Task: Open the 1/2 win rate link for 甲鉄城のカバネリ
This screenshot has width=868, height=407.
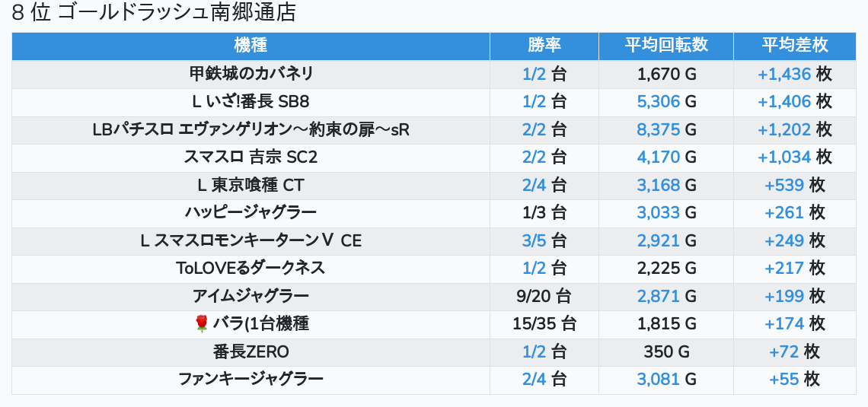Action: pyautogui.click(x=534, y=74)
